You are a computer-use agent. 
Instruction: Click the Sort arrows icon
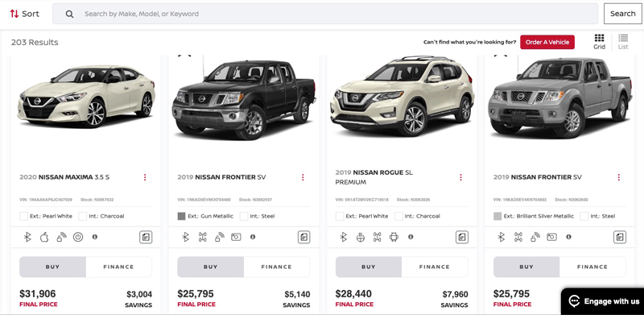tap(14, 14)
